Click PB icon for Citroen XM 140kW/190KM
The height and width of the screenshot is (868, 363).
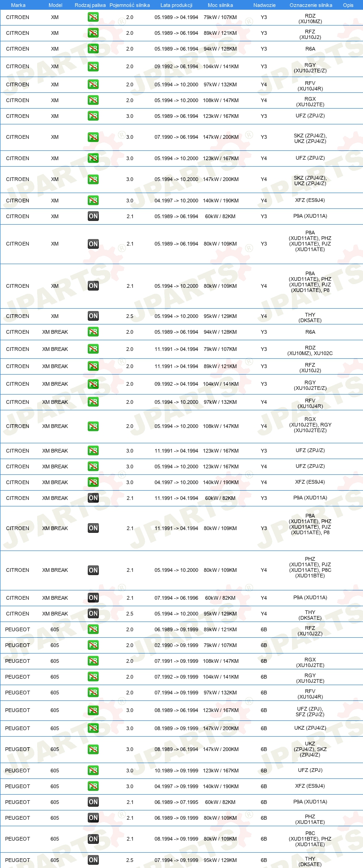pos(93,201)
